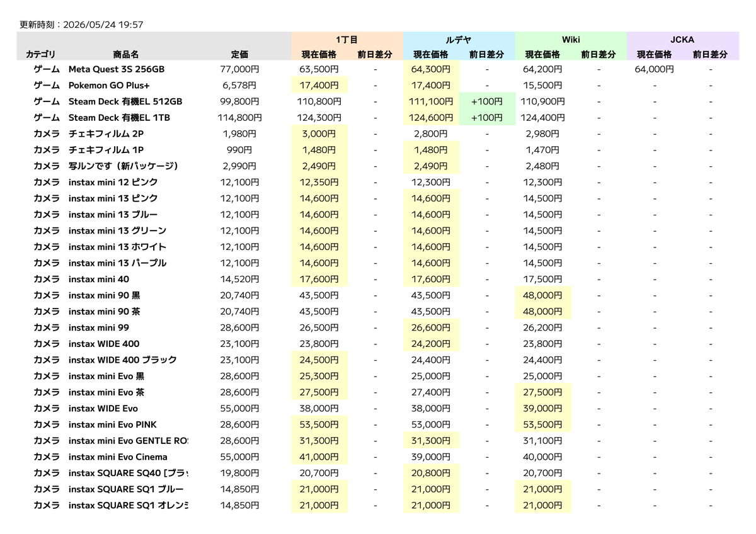This screenshot has height=534, width=756.
Task: Click the 111,100円 ルデヤ price cell
Action: [x=431, y=101]
